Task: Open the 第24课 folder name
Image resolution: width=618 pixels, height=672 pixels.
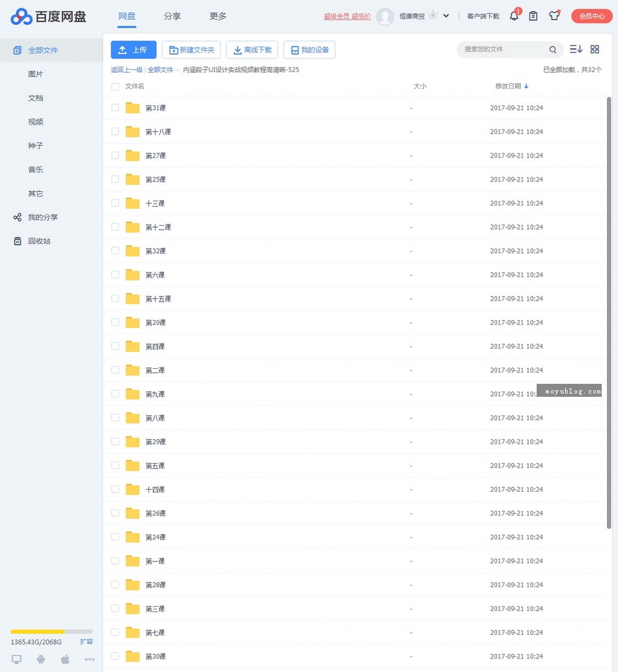Action: [155, 537]
